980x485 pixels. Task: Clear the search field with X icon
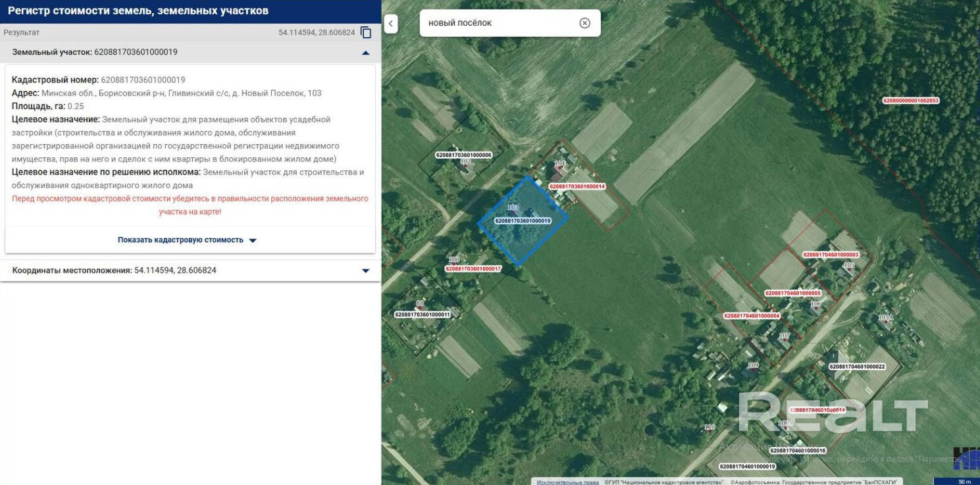584,23
